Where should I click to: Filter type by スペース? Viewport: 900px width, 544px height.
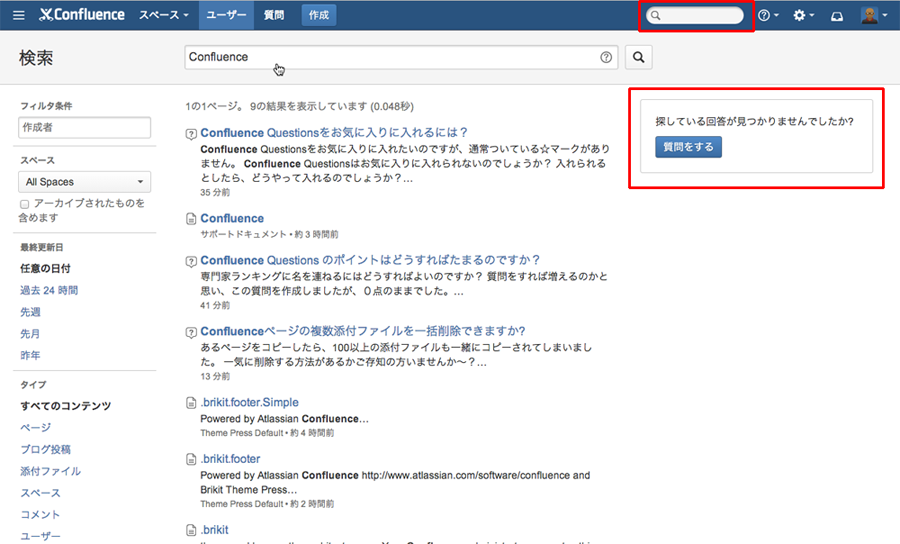click(x=40, y=493)
